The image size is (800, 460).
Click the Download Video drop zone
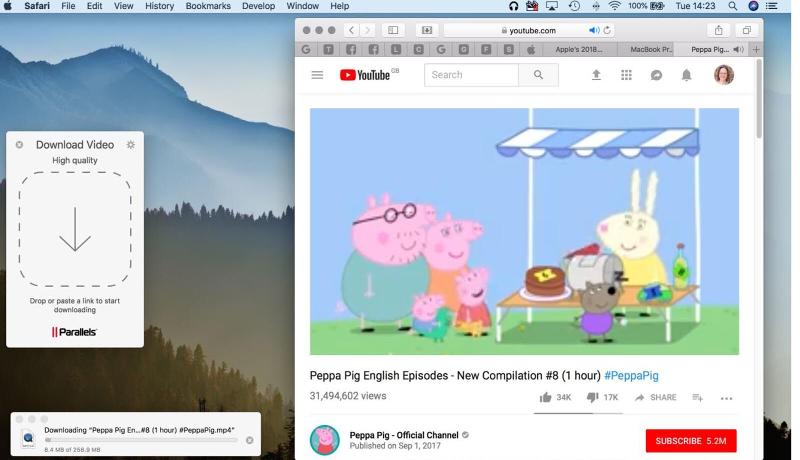tap(75, 229)
